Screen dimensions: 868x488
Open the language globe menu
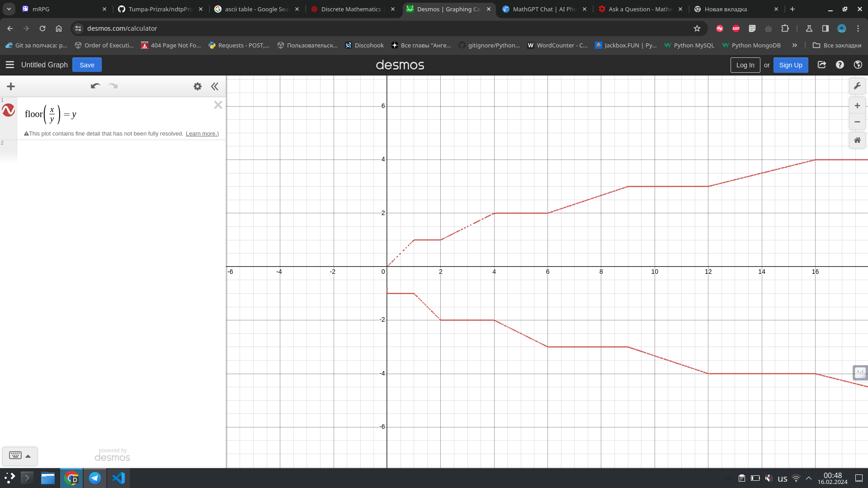pyautogui.click(x=858, y=65)
